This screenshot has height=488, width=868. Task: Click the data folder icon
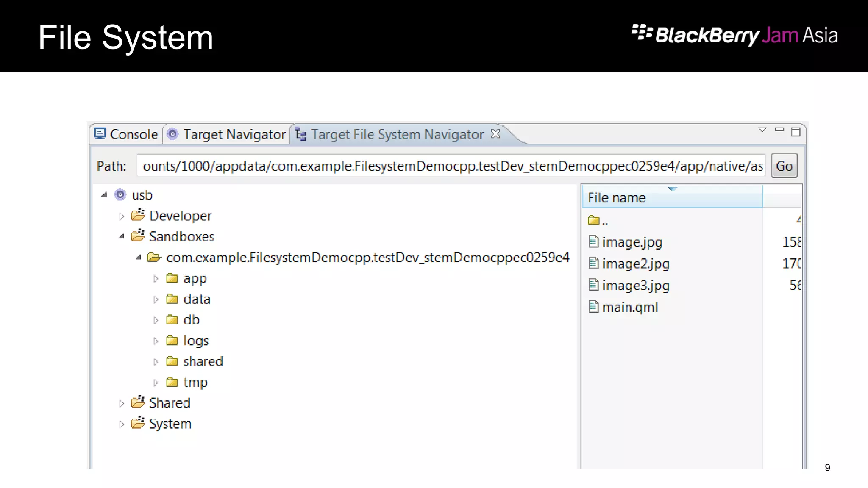[172, 299]
